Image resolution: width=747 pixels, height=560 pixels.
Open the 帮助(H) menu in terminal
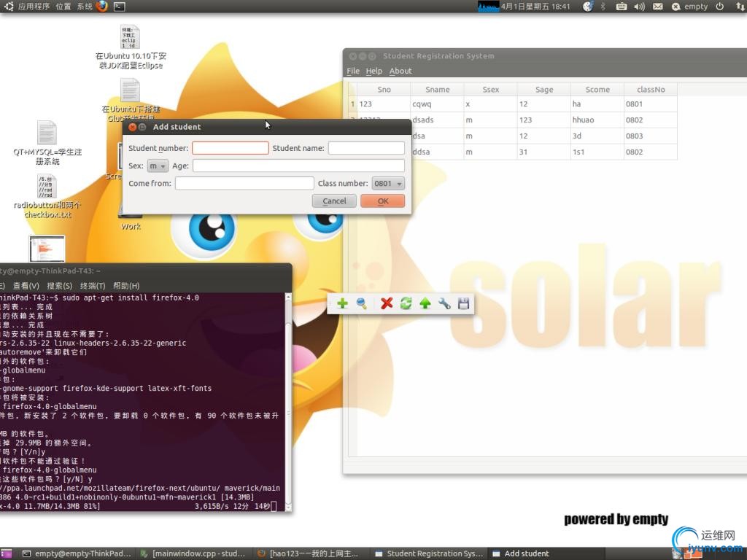click(x=126, y=286)
